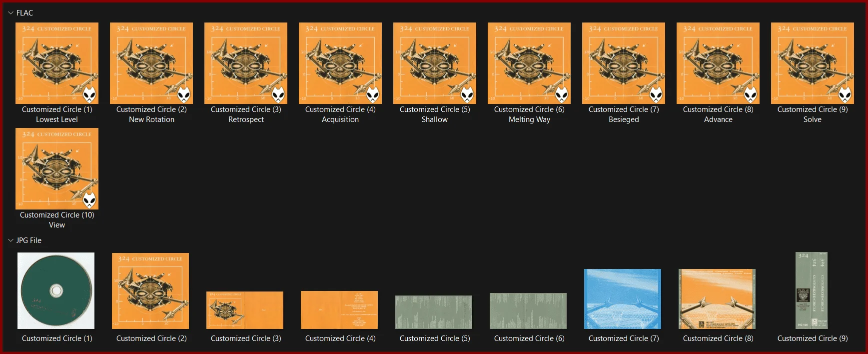The height and width of the screenshot is (354, 868).
Task: Pick the Besieged FLAC track icon
Action: 624,63
